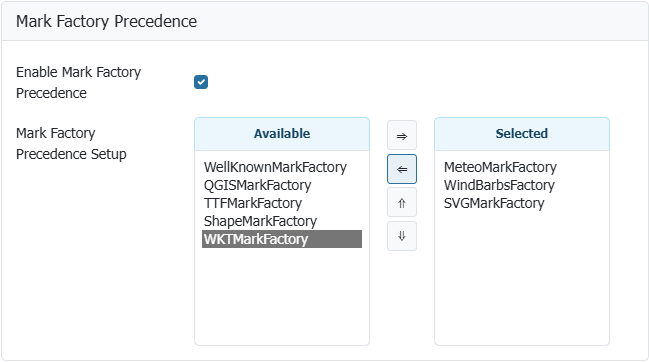Click the Mark Factory Precedence panel title
The width and height of the screenshot is (649, 362).
[x=106, y=22]
